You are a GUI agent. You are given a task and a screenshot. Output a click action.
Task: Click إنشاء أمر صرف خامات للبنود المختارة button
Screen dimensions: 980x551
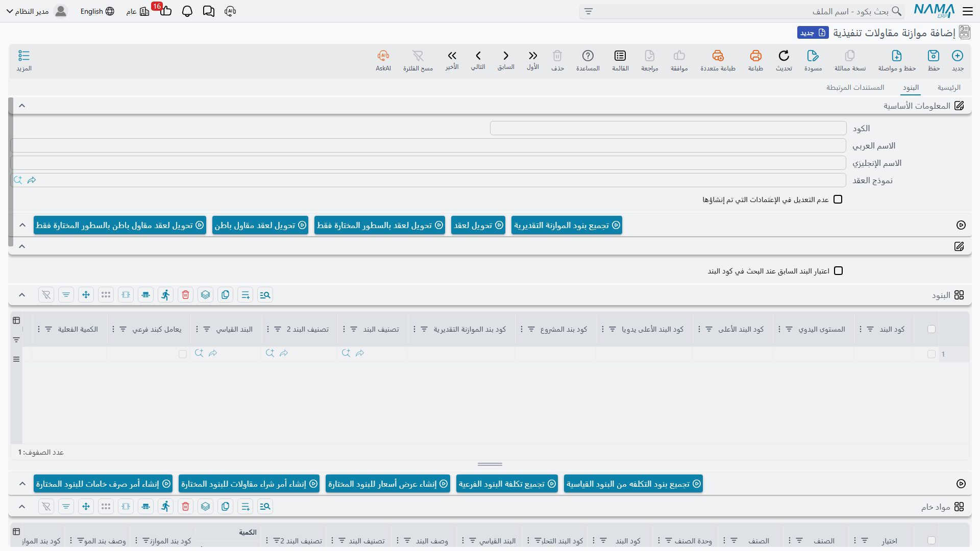(103, 484)
